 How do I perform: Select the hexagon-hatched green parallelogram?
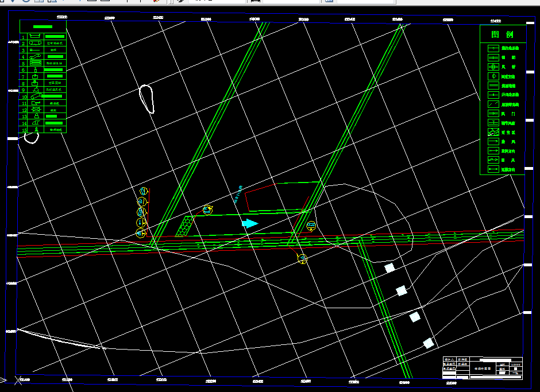click(184, 226)
